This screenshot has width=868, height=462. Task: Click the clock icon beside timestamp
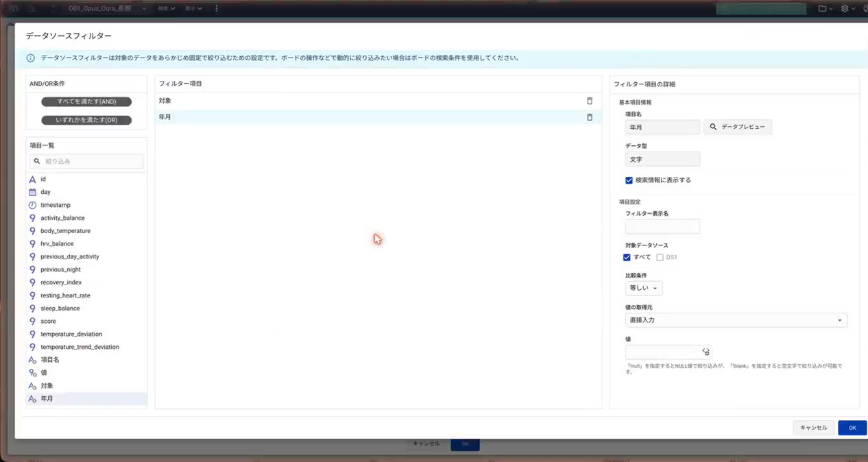point(32,205)
